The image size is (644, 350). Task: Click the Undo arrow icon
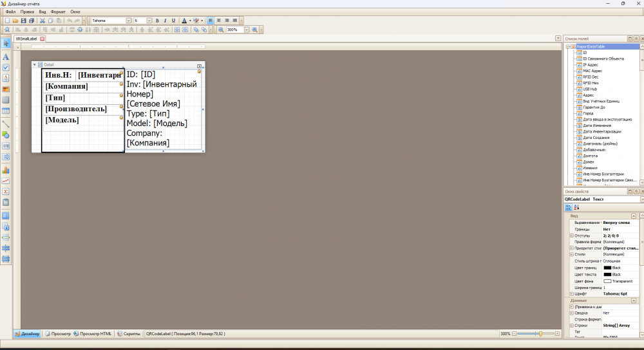70,21
